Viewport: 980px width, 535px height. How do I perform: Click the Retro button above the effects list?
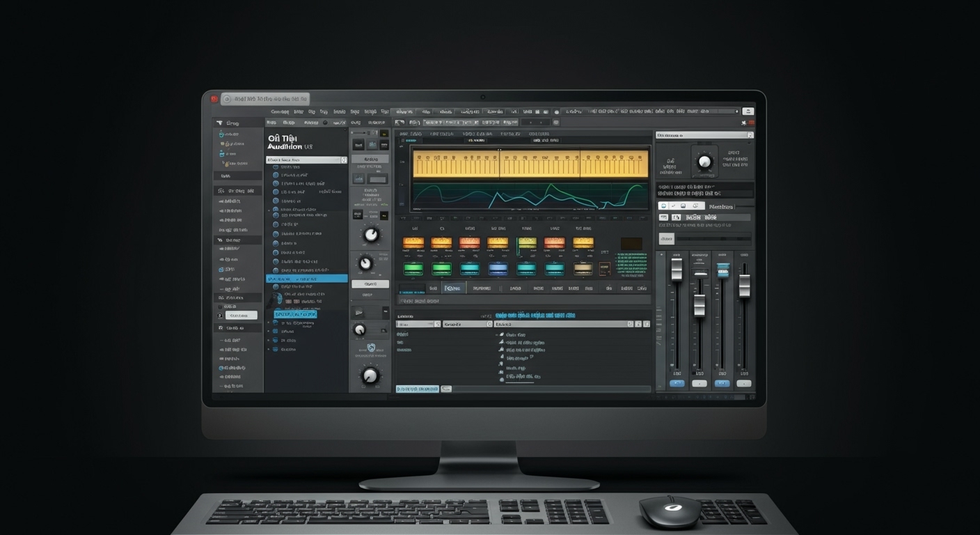[370, 159]
